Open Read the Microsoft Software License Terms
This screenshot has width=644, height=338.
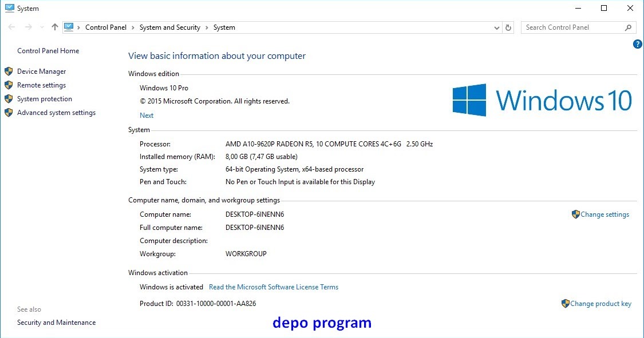[273, 287]
